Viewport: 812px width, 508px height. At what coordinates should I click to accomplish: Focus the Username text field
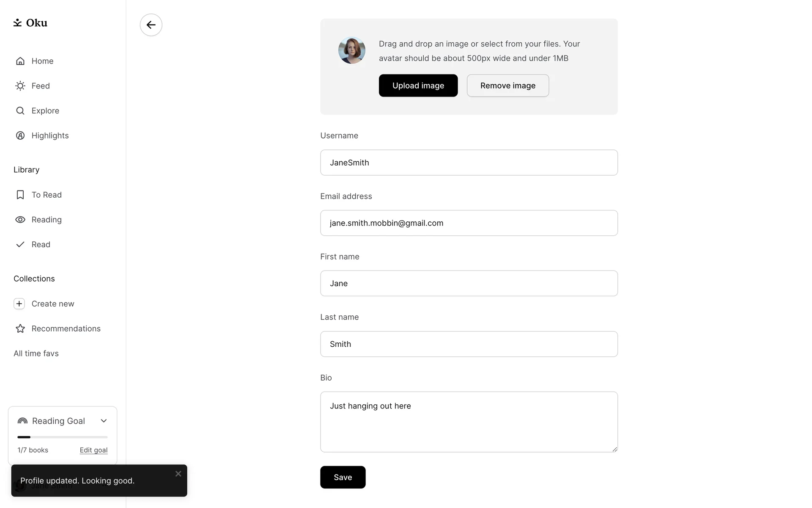click(469, 163)
